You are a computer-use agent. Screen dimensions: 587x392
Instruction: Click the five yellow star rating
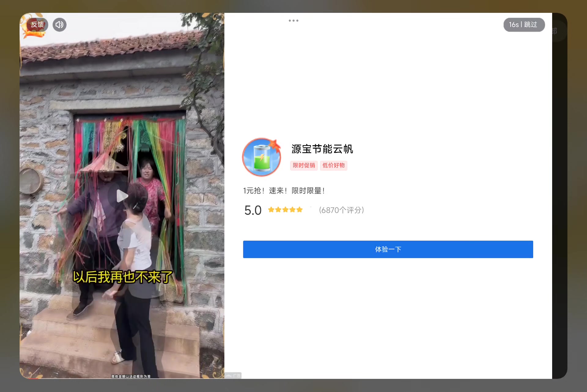(x=285, y=210)
